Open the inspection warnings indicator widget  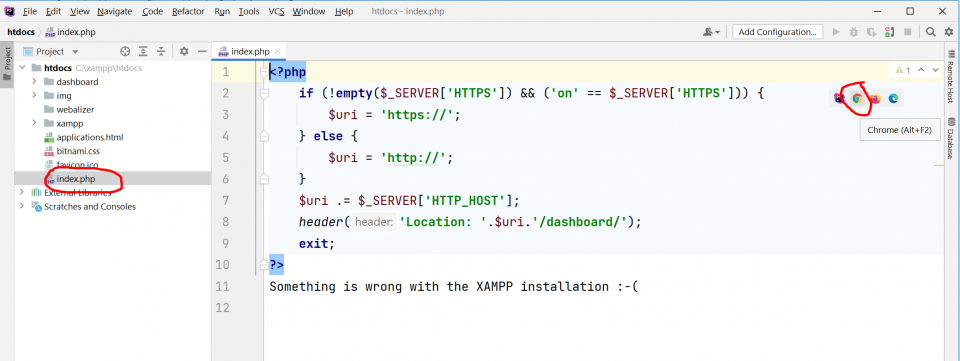[x=903, y=70]
